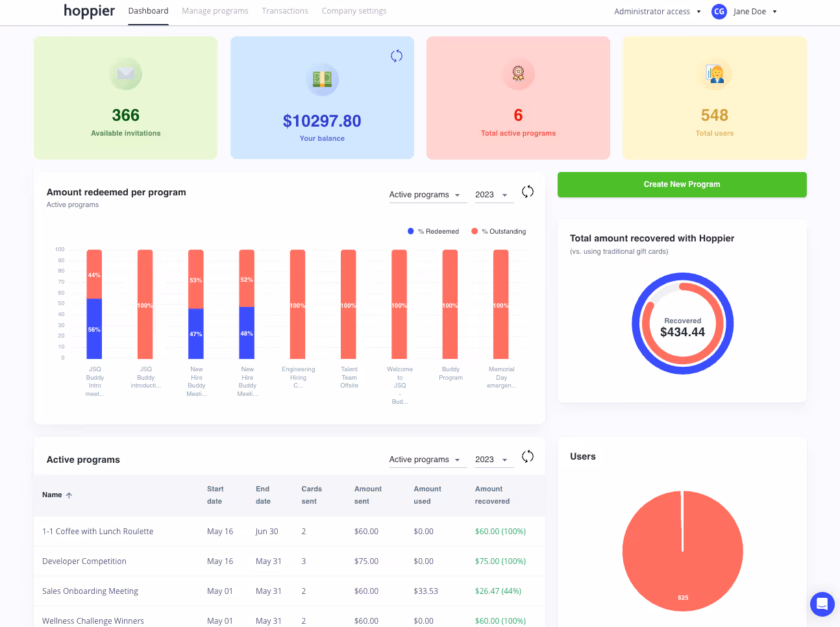Click the Jun 30 end date cell
This screenshot has width=840, height=627.
(x=267, y=532)
